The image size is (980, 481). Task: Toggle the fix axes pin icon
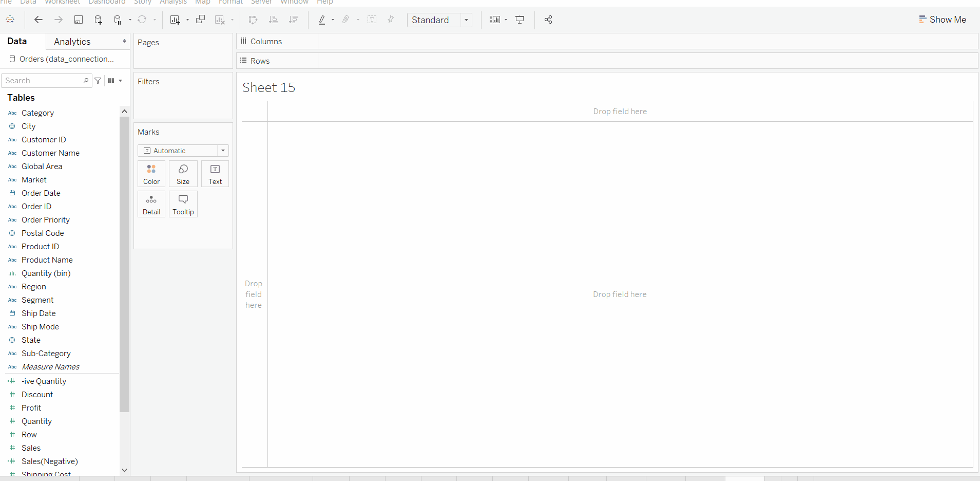pyautogui.click(x=391, y=20)
